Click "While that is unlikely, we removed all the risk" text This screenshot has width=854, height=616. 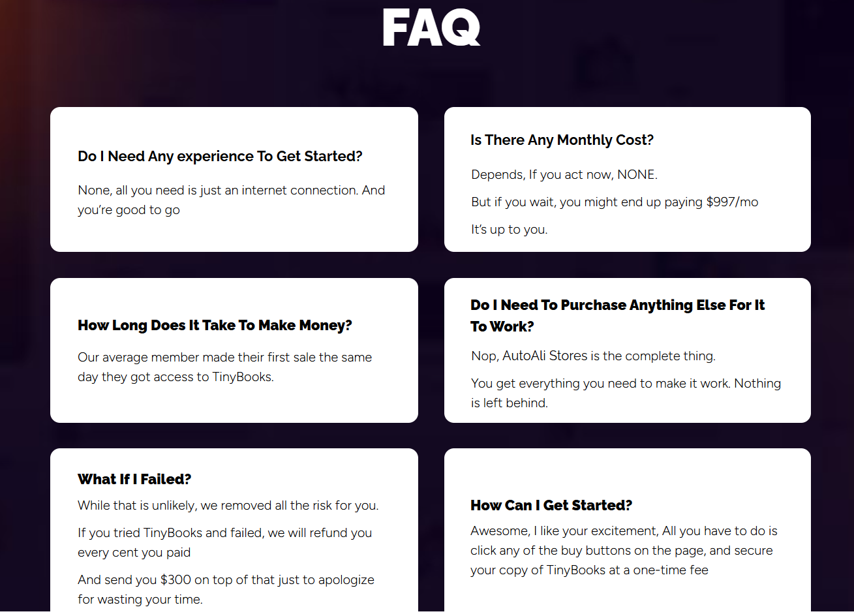coord(228,505)
